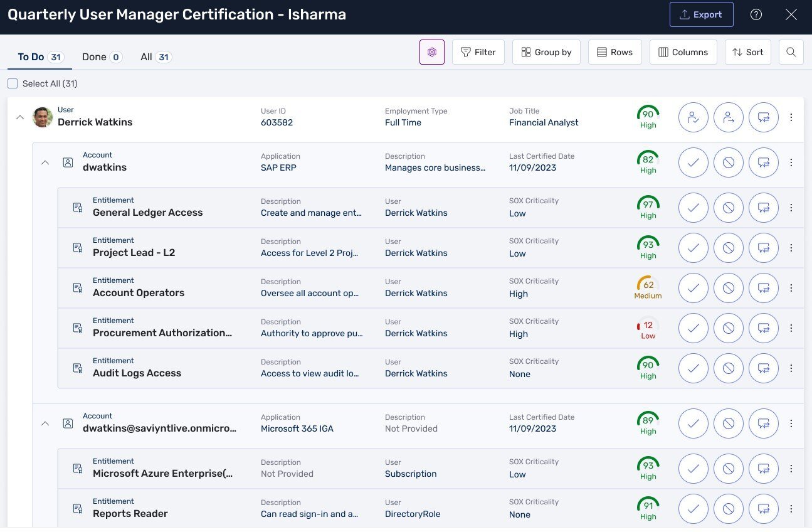Approve the dwatkins SAP ERP account
This screenshot has height=532, width=812.
pyautogui.click(x=693, y=162)
